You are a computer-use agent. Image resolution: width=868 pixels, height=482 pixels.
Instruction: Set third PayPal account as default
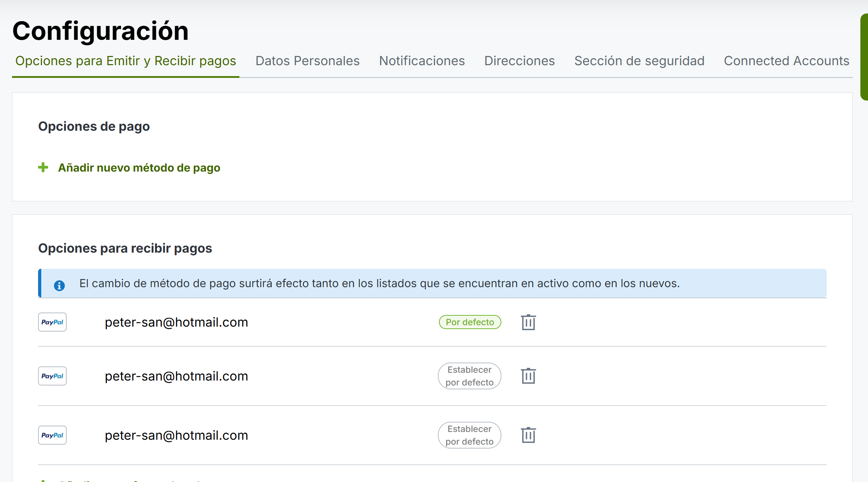[469, 435]
